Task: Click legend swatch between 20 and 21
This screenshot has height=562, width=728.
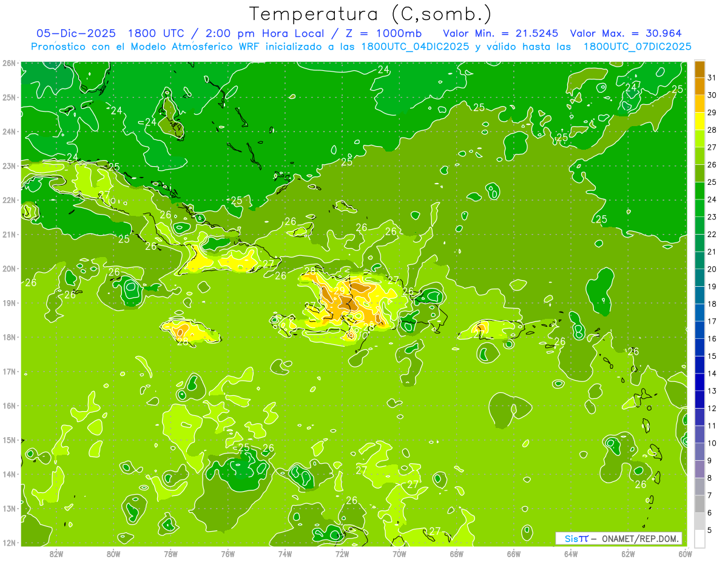Action: [x=699, y=261]
